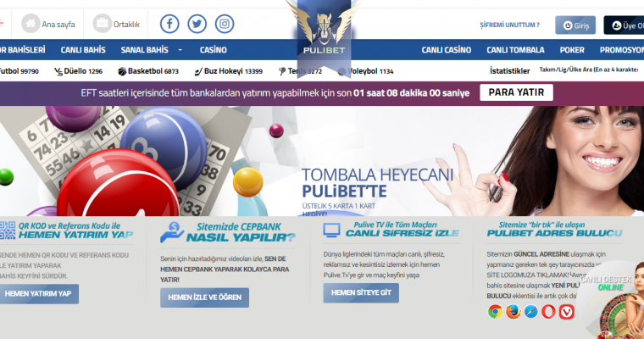644x339 pixels.
Task: Open the Facebook page icon
Action: (x=169, y=24)
